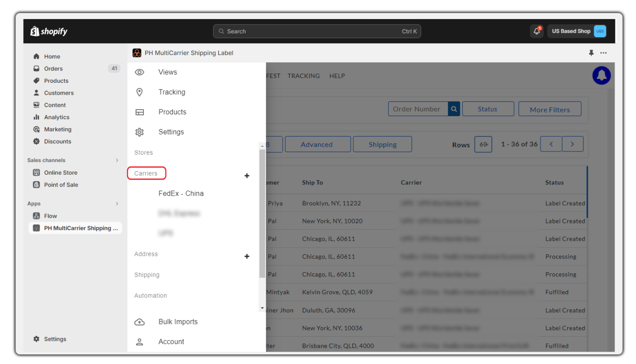
Task: Click the Settings gear icon at sidebar bottom
Action: point(36,339)
